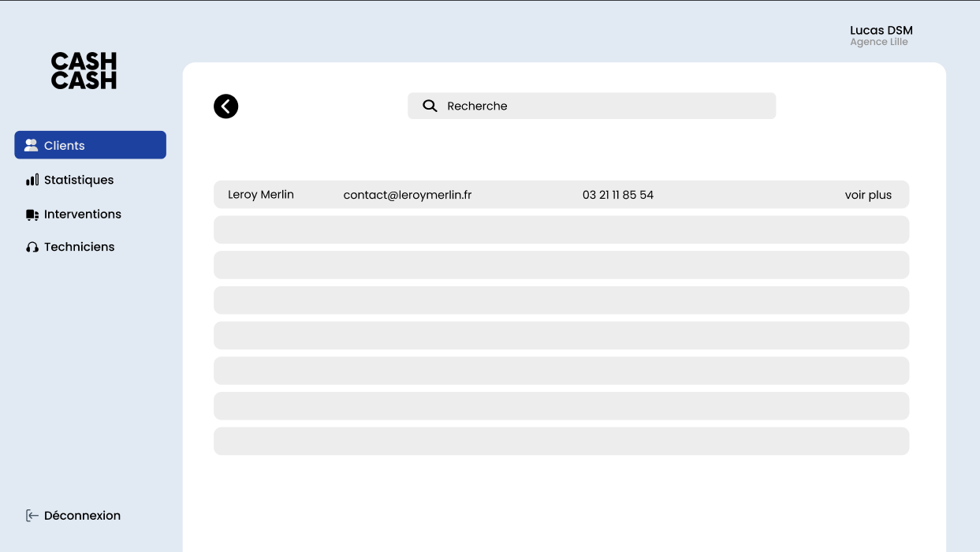Click the magnifying glass search icon
This screenshot has height=552, width=980.
(x=430, y=106)
